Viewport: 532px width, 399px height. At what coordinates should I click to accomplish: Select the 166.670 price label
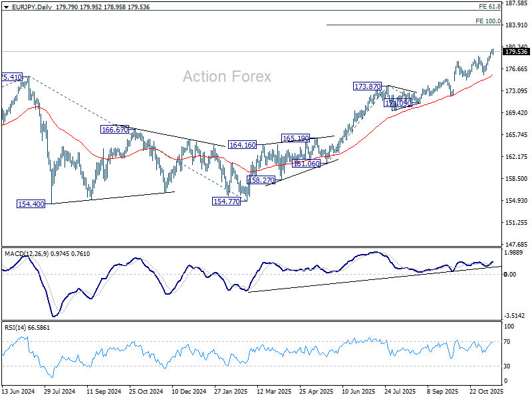114,130
